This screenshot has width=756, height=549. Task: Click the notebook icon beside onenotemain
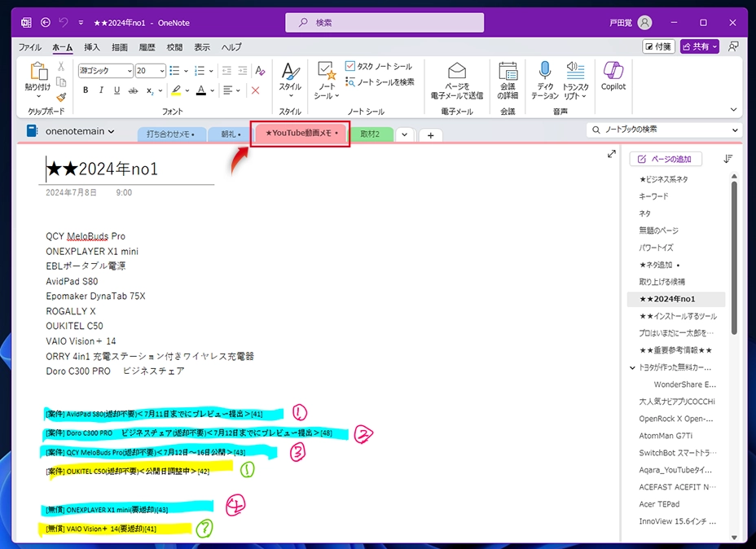click(x=32, y=130)
